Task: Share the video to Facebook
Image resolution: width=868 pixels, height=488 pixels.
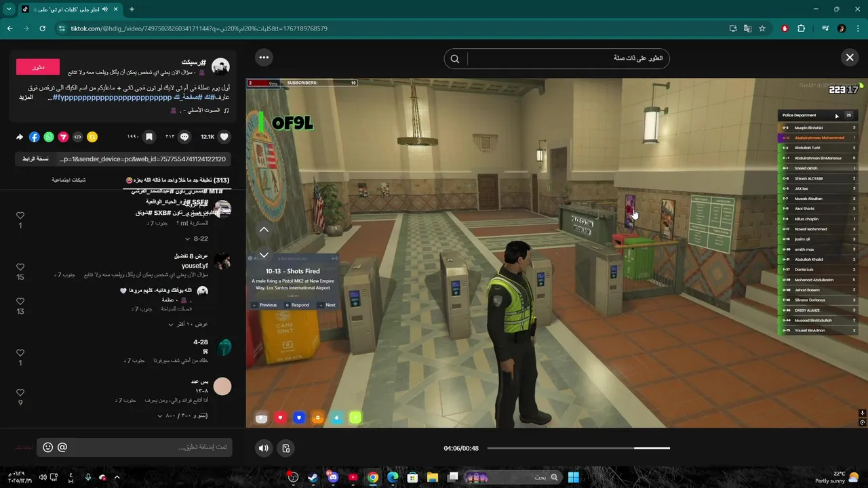Action: 34,137
